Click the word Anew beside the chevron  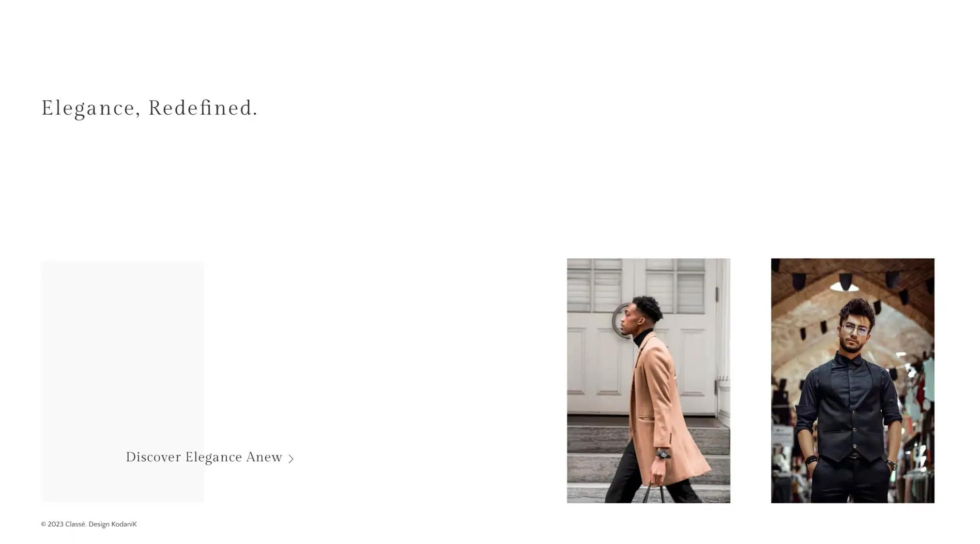pos(264,457)
